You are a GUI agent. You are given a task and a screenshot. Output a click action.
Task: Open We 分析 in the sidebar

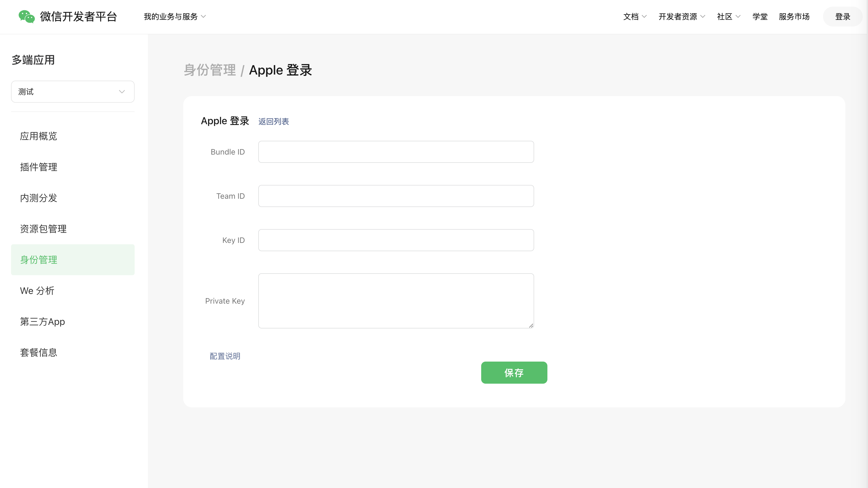(x=73, y=290)
